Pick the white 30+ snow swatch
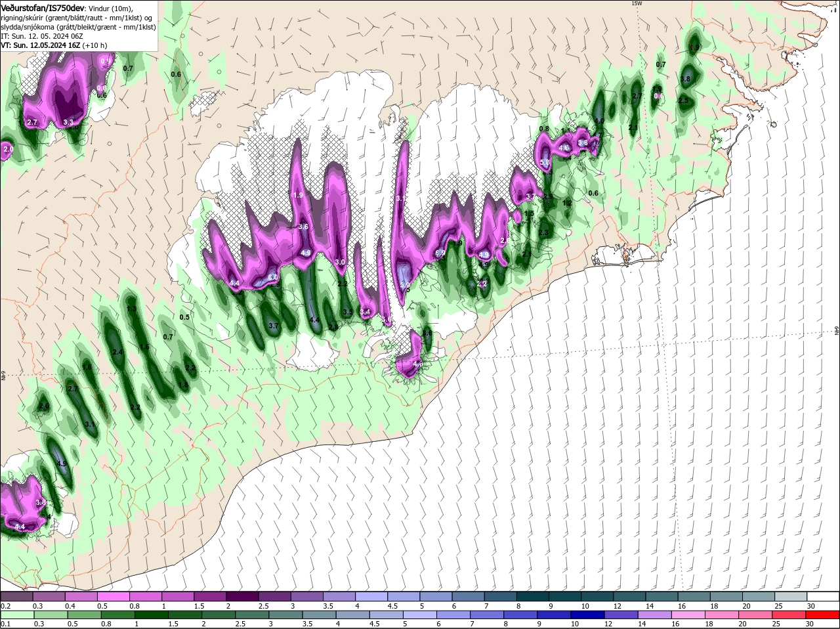 click(824, 597)
